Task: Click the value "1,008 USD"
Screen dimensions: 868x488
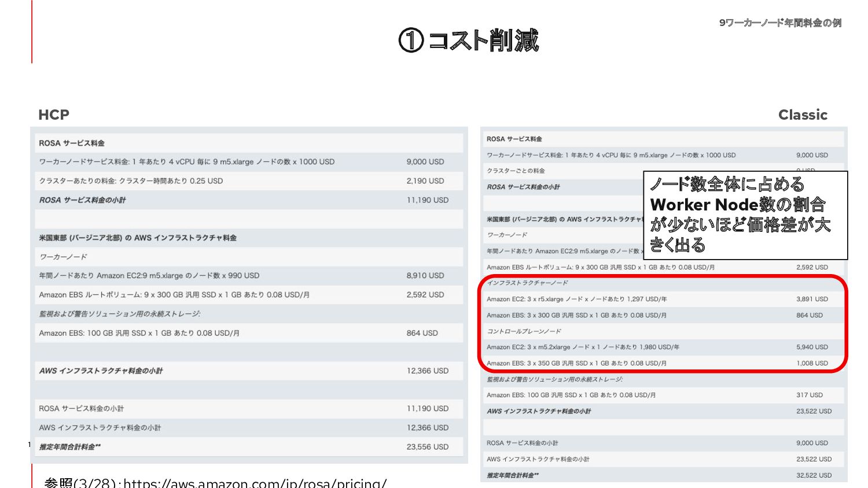Action: pos(812,363)
